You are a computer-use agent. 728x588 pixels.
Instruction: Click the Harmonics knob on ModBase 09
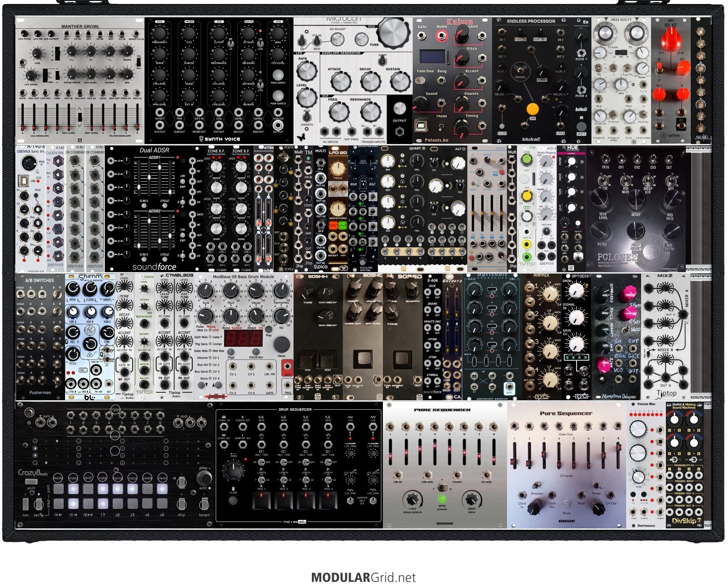point(281,291)
